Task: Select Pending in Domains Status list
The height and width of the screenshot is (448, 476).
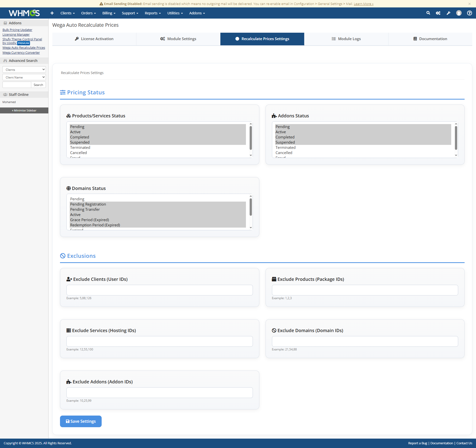Action: click(77, 199)
